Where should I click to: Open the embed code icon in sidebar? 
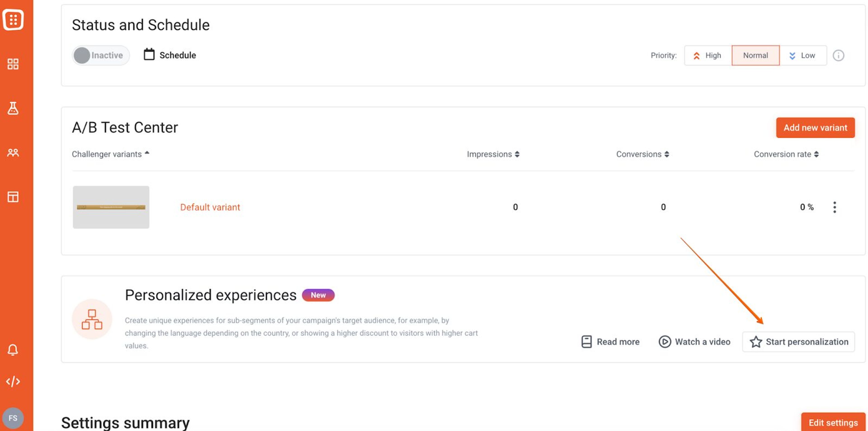(13, 382)
